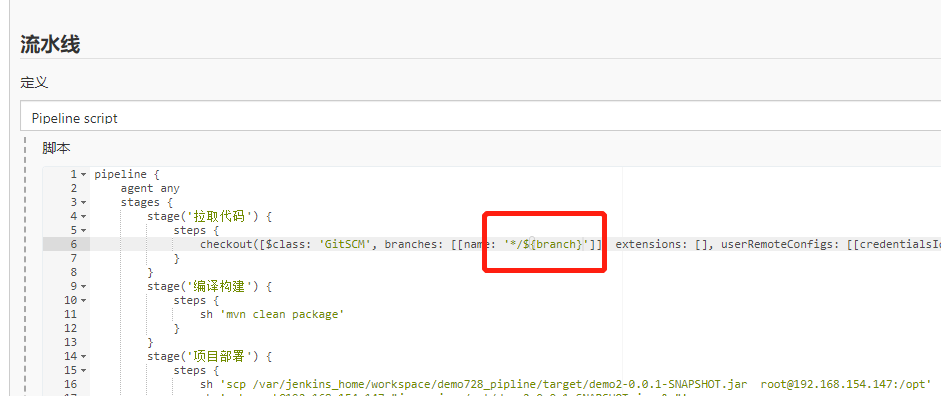941x396 pixels.
Task: Click line number 6 in the gutter
Action: point(73,244)
